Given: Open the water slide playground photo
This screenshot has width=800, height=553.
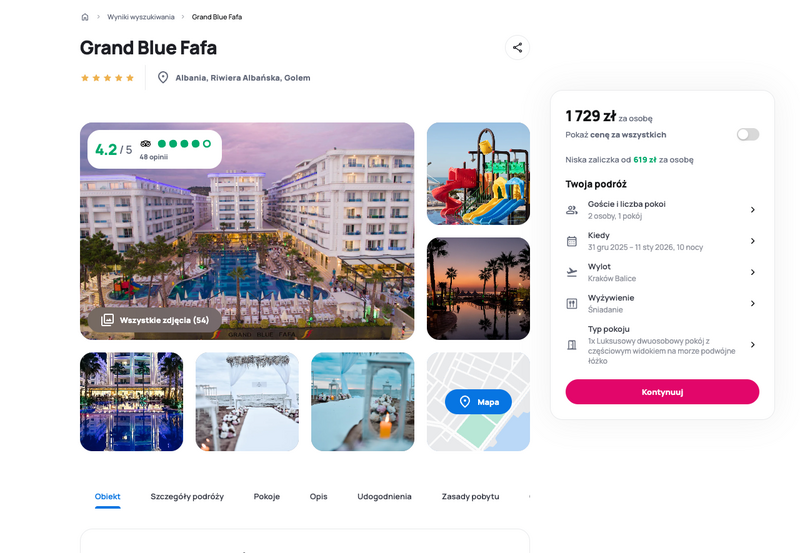Looking at the screenshot, I should 478,173.
